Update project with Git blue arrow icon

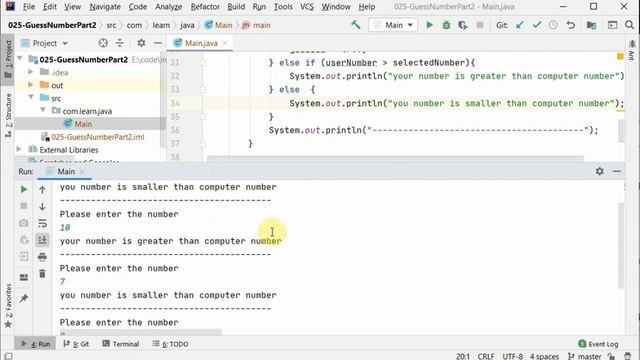click(x=519, y=25)
